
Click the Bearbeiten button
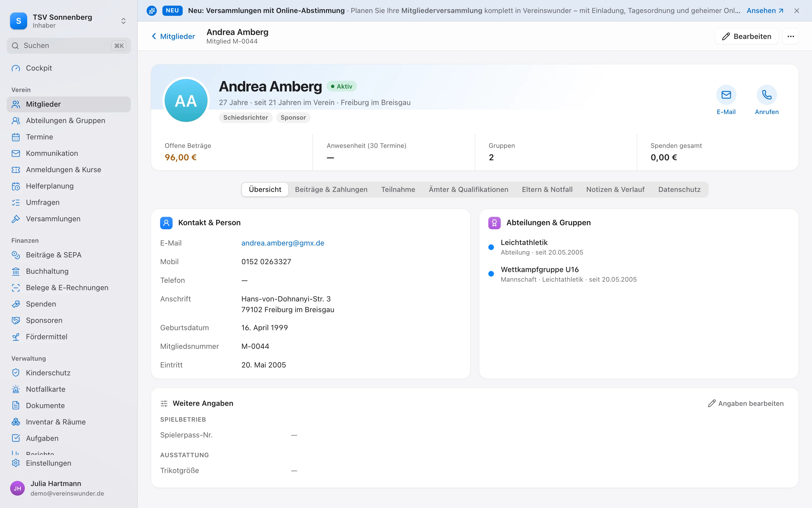pyautogui.click(x=746, y=36)
